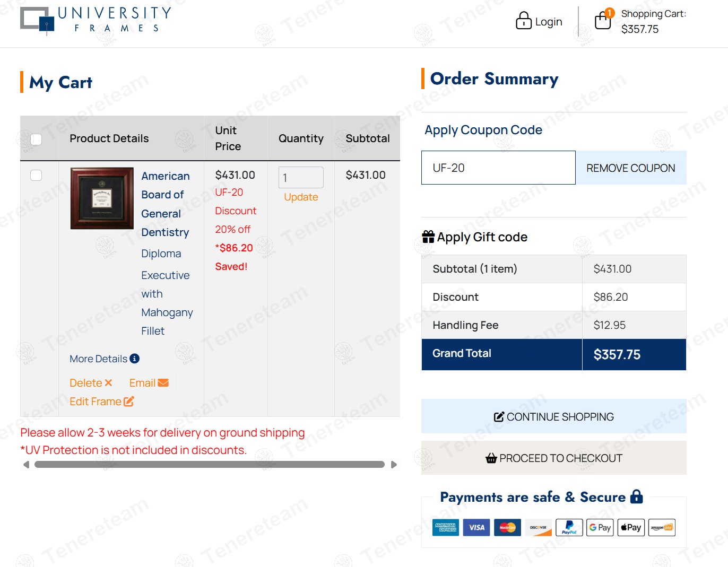Click the gift icon by Apply Gift code
728x567 pixels.
pyautogui.click(x=428, y=237)
